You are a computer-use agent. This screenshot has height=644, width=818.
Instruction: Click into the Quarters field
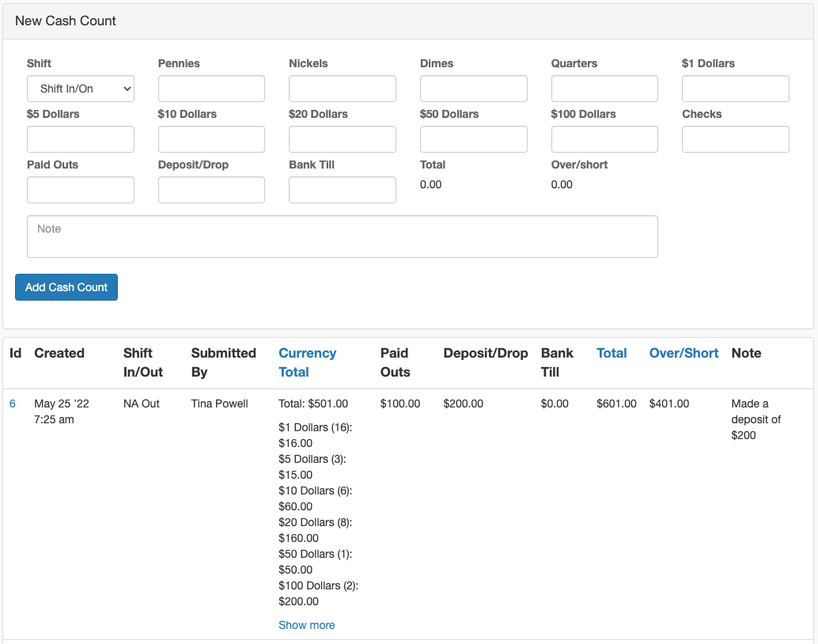click(604, 89)
